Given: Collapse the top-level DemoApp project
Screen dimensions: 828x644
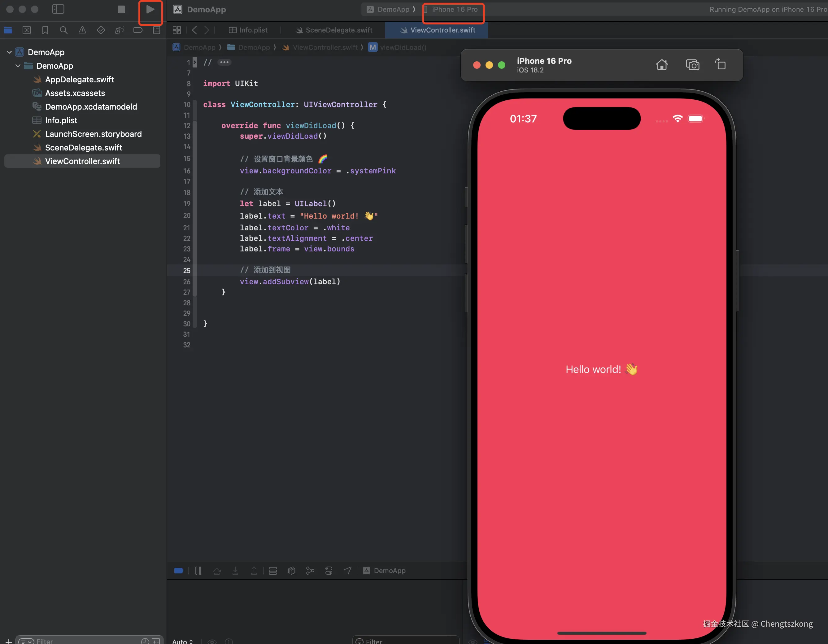Looking at the screenshot, I should [x=10, y=52].
